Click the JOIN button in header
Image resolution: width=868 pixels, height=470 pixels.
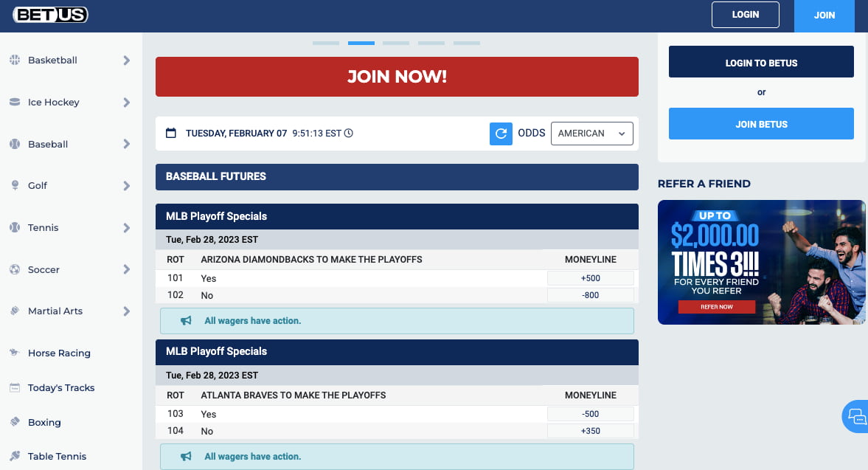[824, 15]
